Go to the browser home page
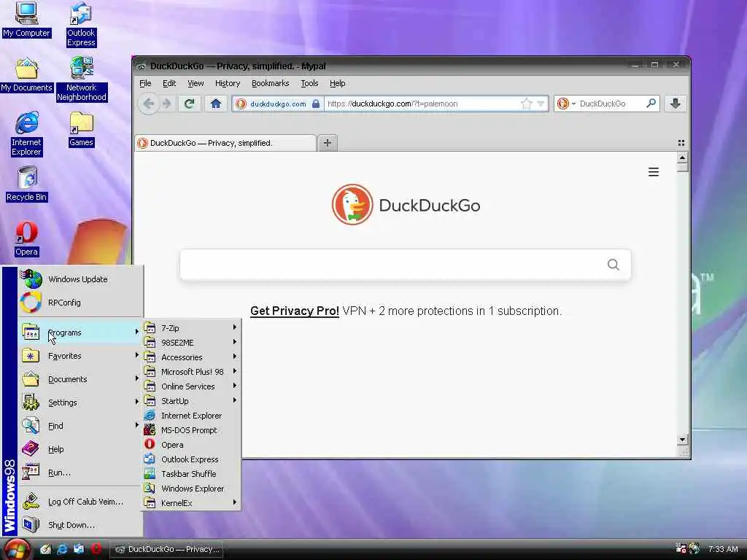 point(216,104)
